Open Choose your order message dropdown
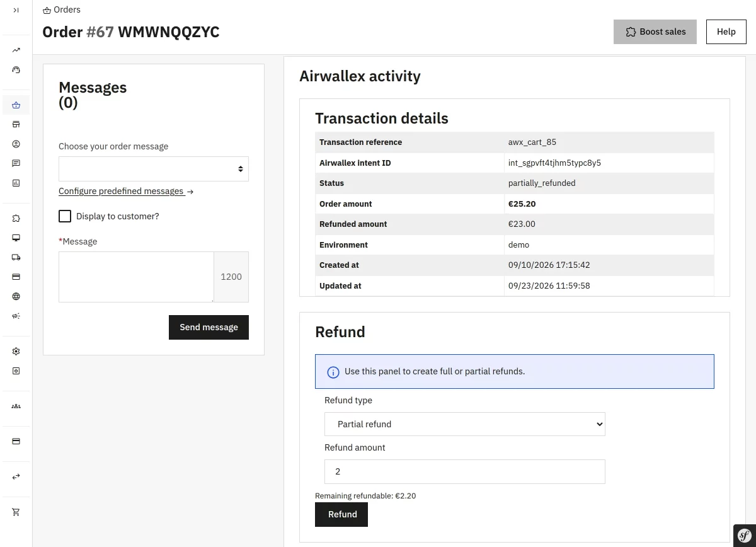The width and height of the screenshot is (756, 547). point(154,169)
